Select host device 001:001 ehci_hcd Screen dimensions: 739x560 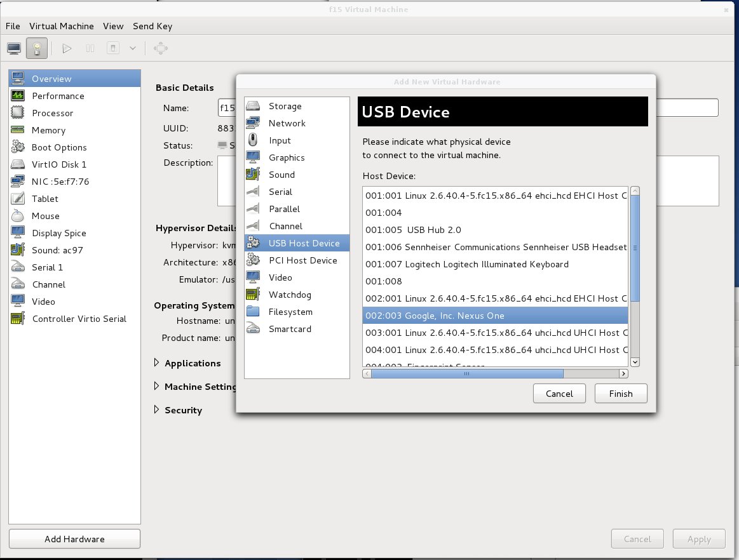pos(496,196)
